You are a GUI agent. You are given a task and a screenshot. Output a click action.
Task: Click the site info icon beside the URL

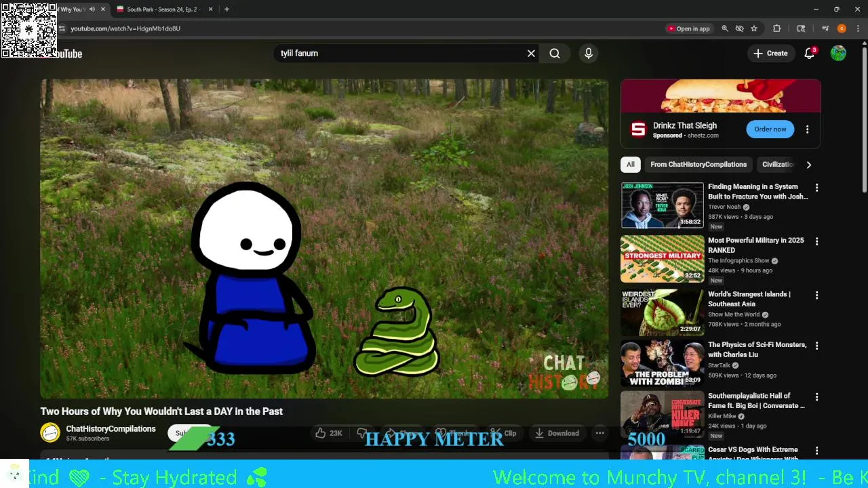tap(62, 28)
